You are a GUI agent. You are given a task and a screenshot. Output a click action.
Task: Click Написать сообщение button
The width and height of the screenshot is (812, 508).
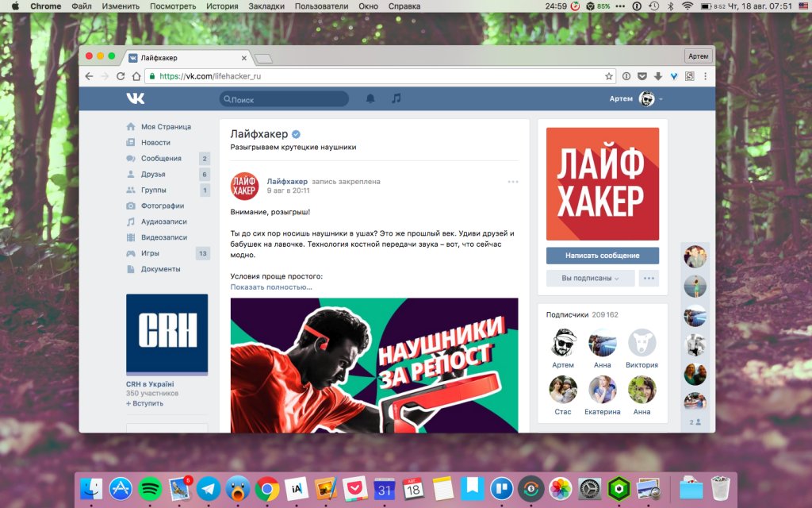(603, 256)
